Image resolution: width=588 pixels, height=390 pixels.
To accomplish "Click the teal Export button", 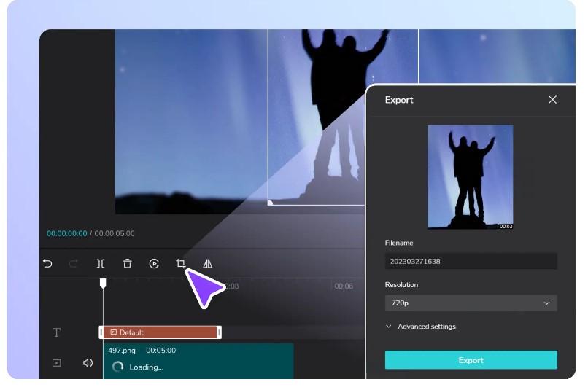I will (x=471, y=360).
